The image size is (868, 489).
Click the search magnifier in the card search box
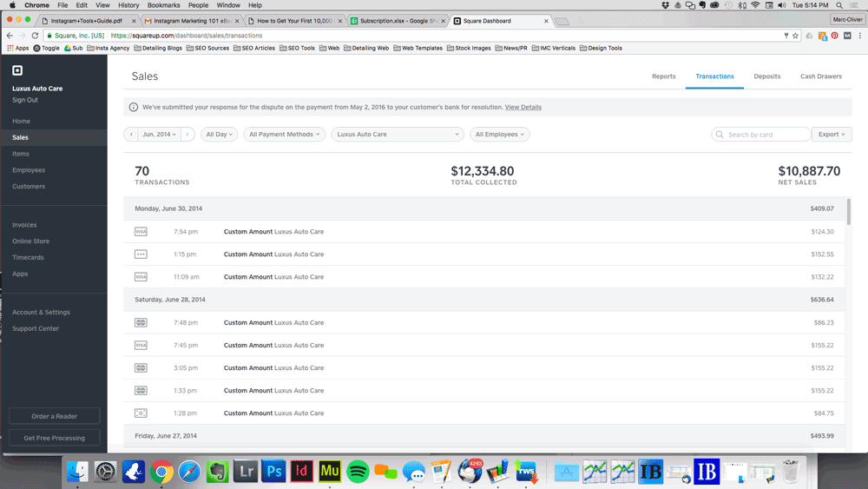pos(720,135)
